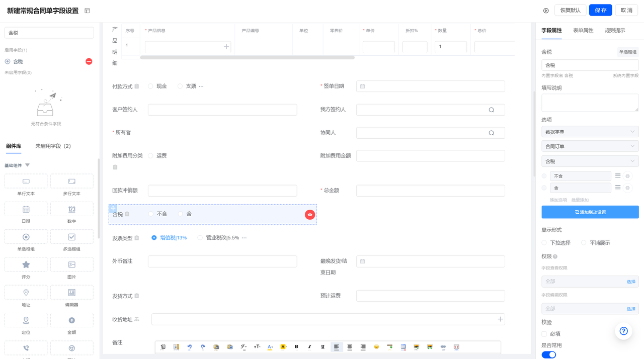Toggle the 是否常用 switch
The image size is (644, 359).
point(549,354)
